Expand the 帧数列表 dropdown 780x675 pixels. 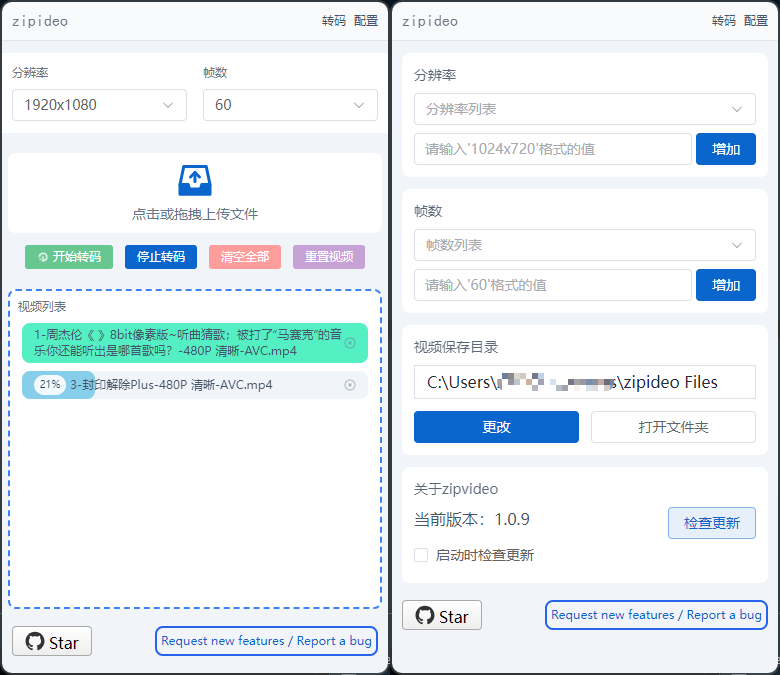pos(585,245)
